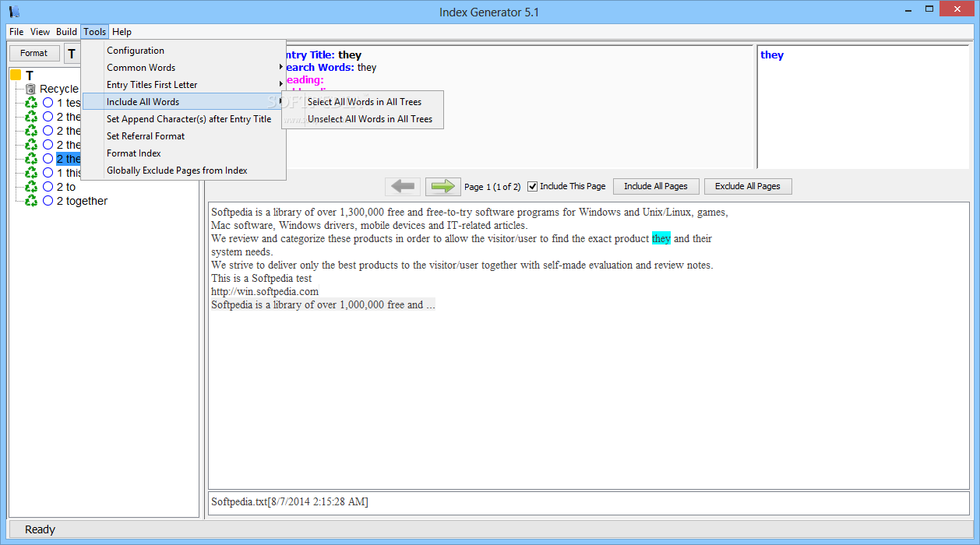The width and height of the screenshot is (980, 545).
Task: Go to the previous page with the gray left arrow
Action: [403, 186]
